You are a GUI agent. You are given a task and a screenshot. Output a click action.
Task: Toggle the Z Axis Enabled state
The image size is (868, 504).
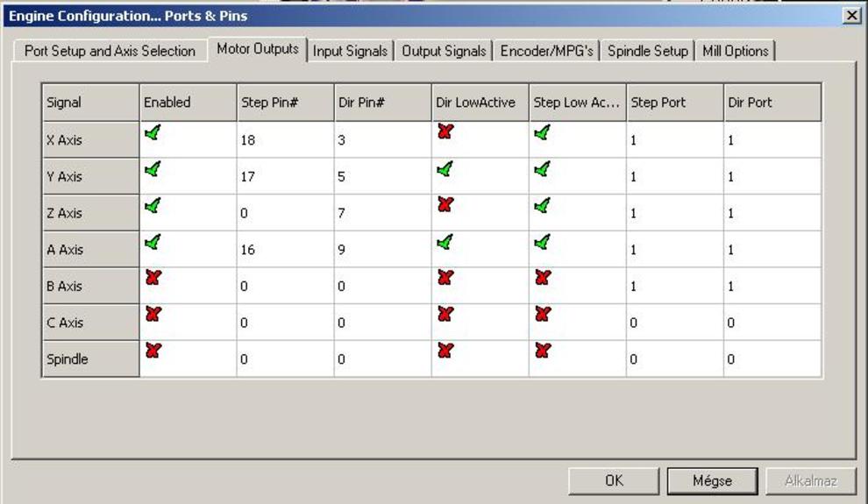pos(153,206)
